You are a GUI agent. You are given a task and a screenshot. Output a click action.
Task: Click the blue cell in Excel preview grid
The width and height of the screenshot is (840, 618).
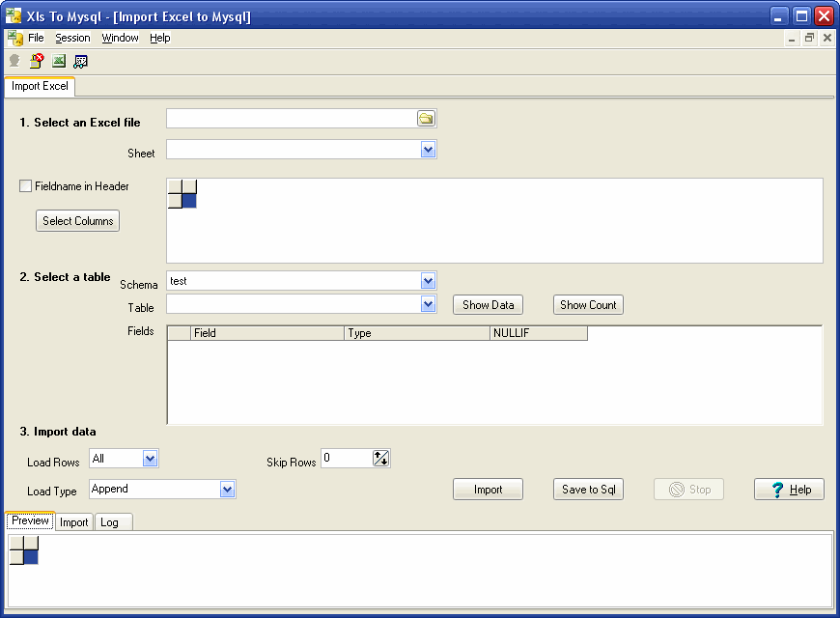[189, 201]
